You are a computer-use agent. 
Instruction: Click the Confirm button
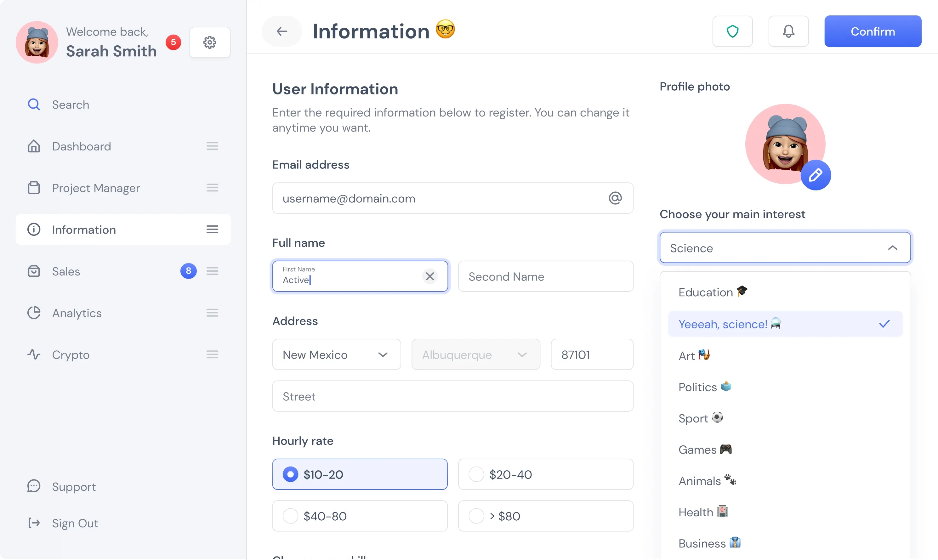(872, 31)
